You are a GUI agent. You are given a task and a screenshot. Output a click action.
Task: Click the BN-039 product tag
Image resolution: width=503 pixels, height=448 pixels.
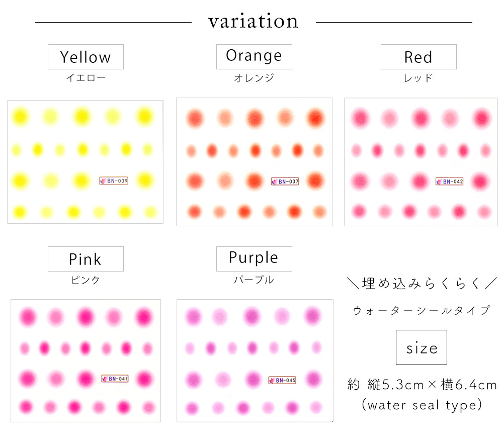click(114, 181)
